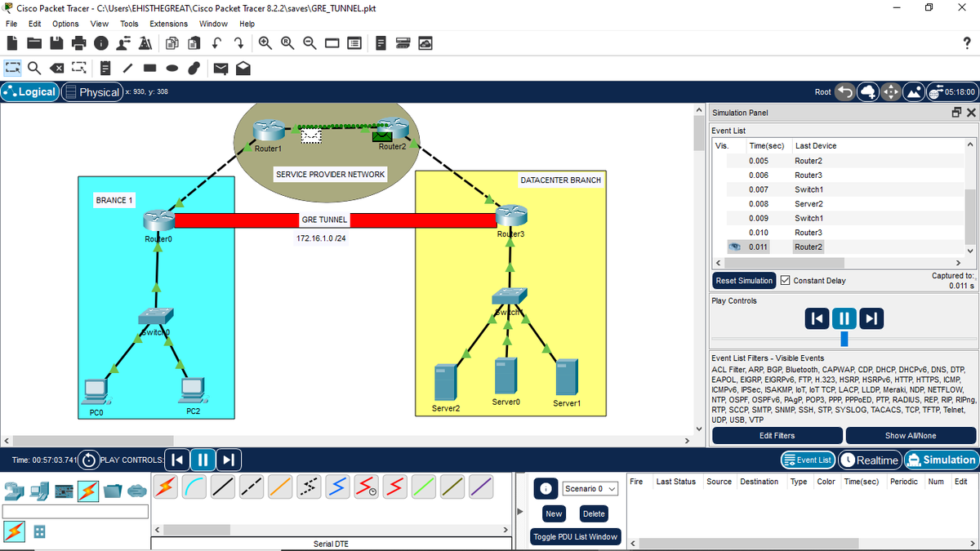Screen dimensions: 980x551
Task: Click New scenario button
Action: point(554,513)
